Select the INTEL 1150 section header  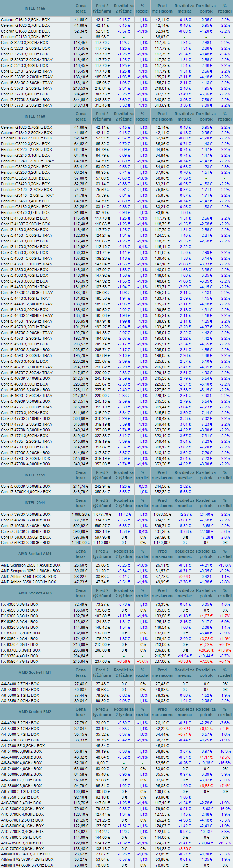[35, 116]
